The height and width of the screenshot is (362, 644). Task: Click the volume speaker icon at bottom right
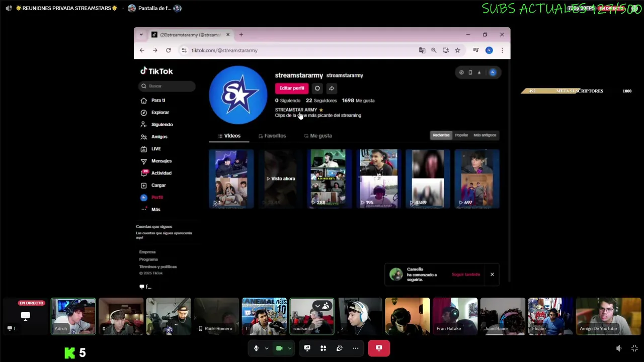[619, 348]
